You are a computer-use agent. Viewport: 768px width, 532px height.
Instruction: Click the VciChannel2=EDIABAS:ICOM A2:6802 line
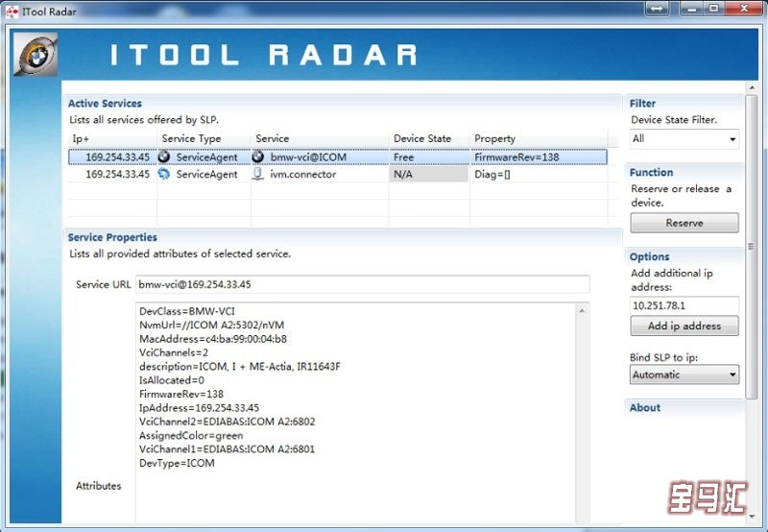[227, 422]
